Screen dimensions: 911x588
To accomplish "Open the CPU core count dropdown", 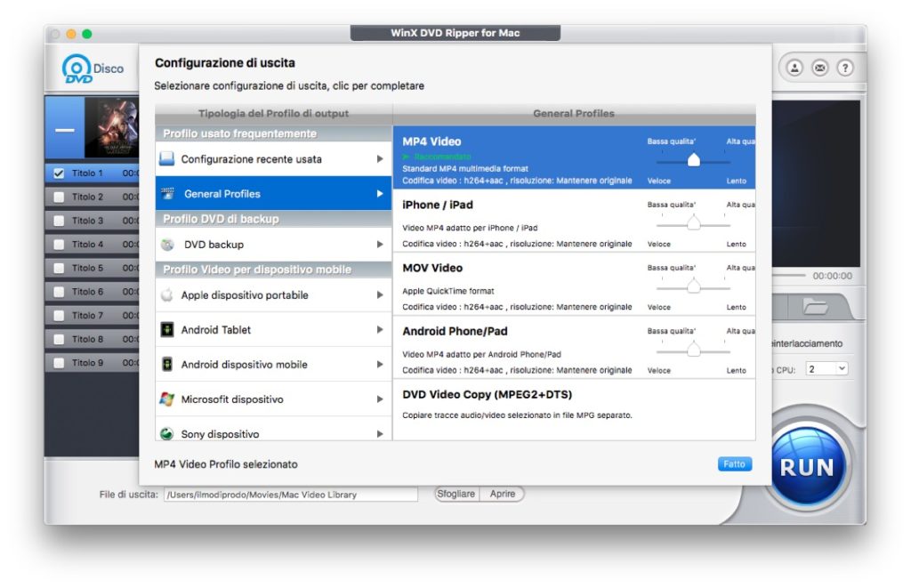I will point(826,369).
